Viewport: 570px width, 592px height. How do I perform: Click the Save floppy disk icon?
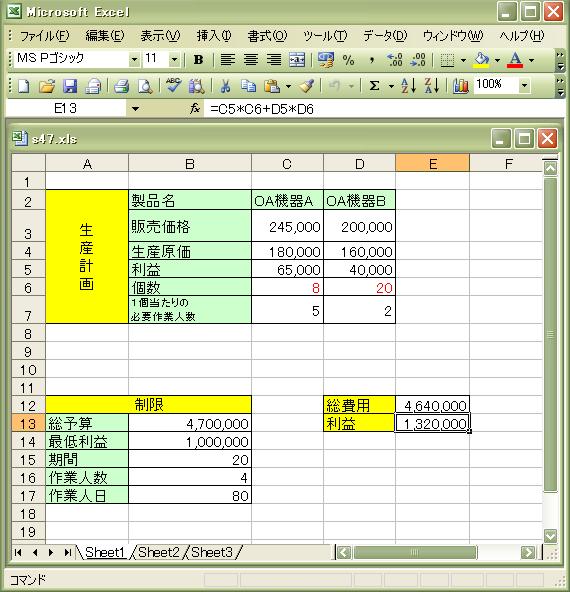click(70, 86)
